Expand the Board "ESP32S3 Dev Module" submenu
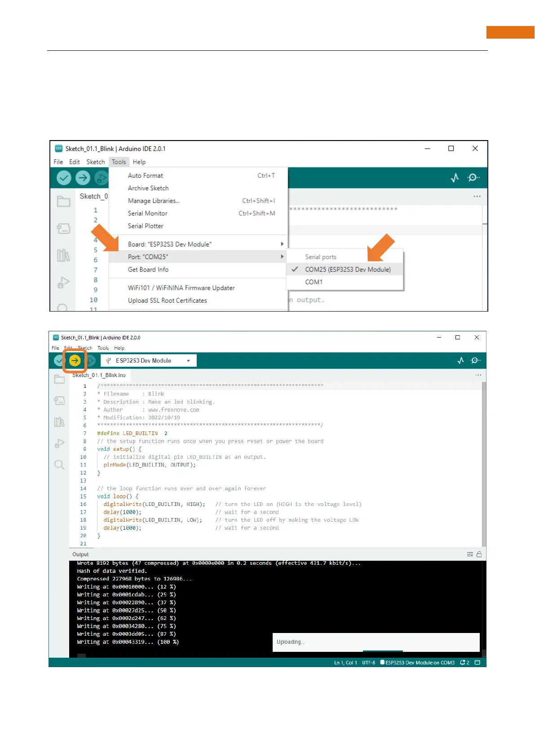This screenshot has height=756, width=535. (199, 244)
